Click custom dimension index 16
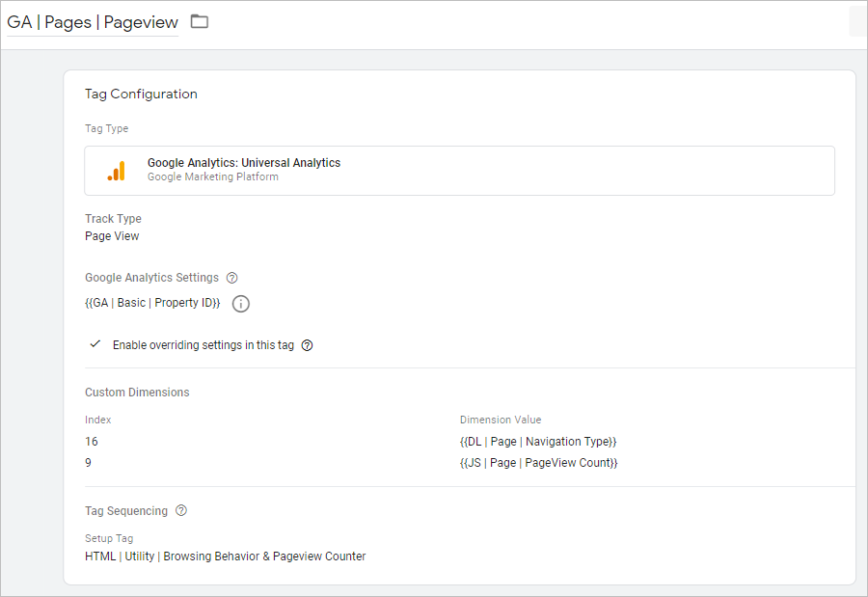Viewport: 868px width, 597px height. pos(92,442)
